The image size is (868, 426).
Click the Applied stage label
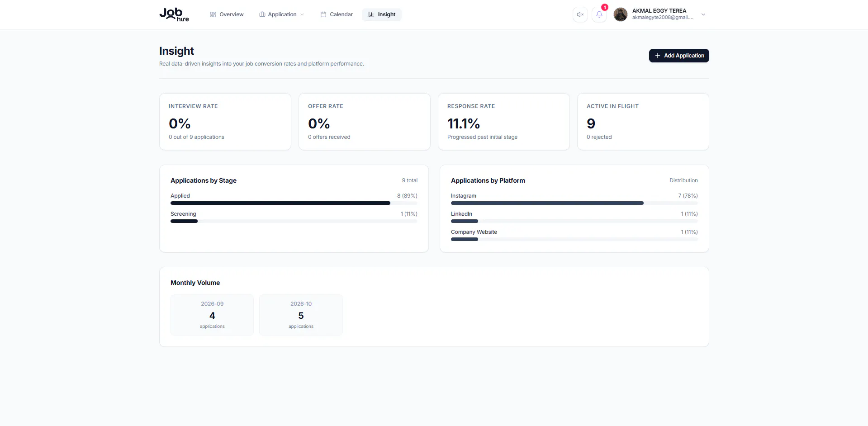pos(180,196)
